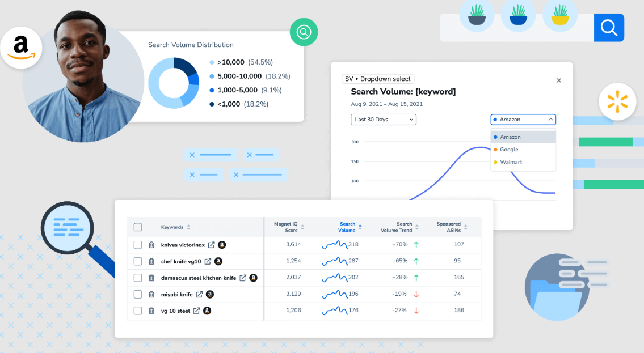644x353 pixels.
Task: Close the Search Volume popup
Action: pos(558,80)
